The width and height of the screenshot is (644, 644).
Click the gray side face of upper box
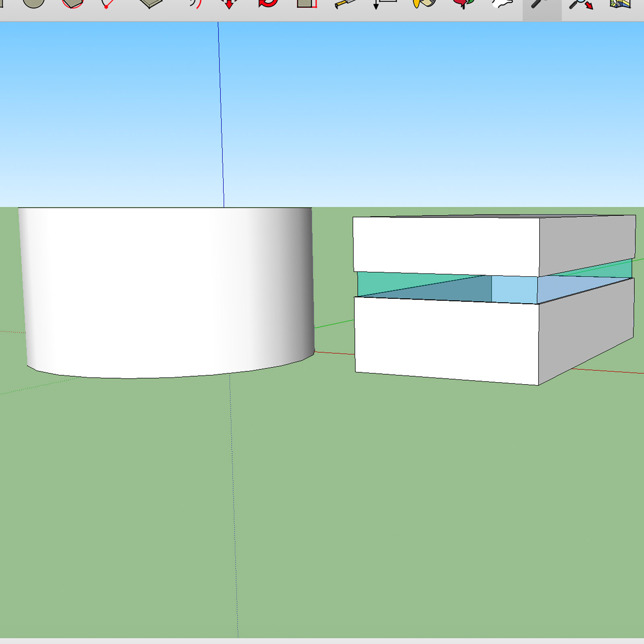coord(587,245)
